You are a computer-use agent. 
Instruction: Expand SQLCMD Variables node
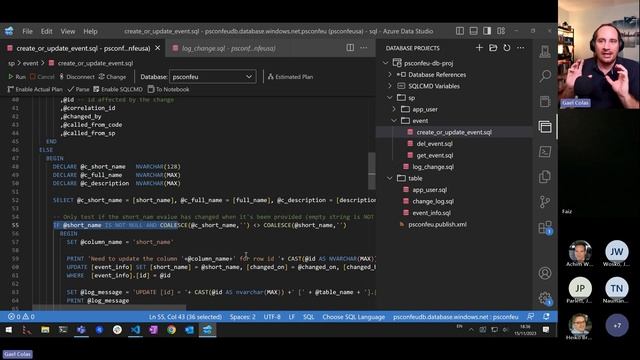pos(390,86)
